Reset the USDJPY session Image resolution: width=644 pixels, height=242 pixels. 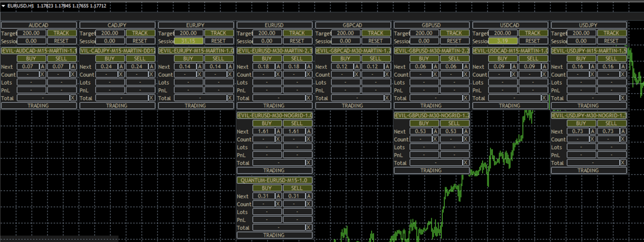pyautogui.click(x=612, y=41)
